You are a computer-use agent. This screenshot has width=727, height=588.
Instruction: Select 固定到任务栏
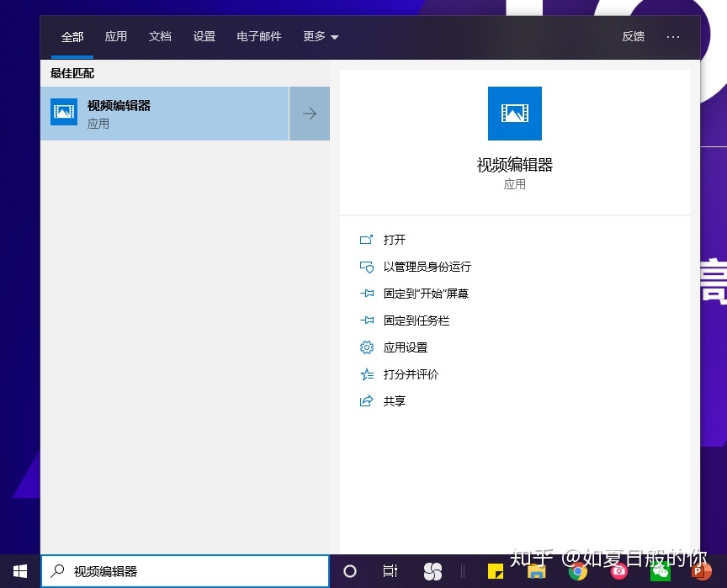pos(417,320)
